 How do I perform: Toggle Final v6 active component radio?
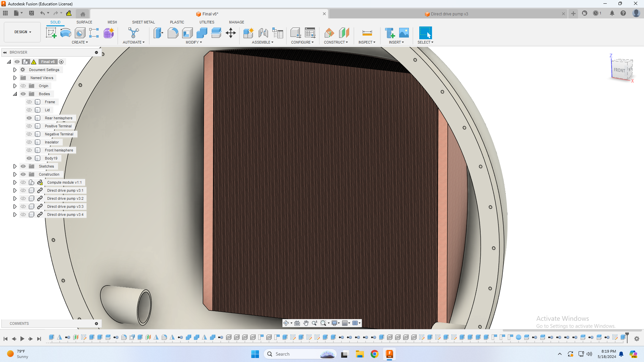click(x=61, y=62)
